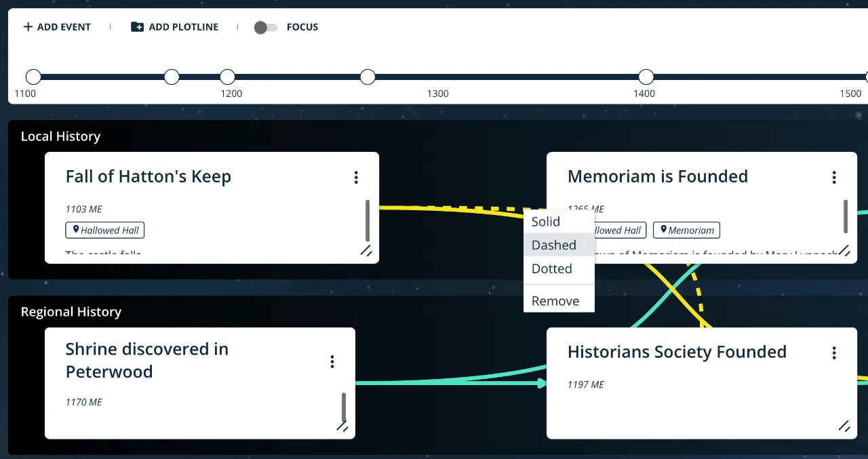Click the leftmost timeline handle at 1100
The height and width of the screenshot is (459, 868).
point(33,77)
